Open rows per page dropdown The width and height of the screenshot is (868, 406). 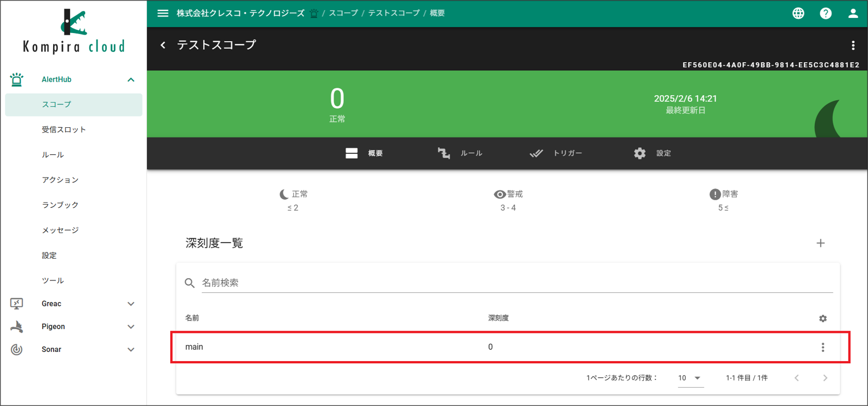(690, 378)
